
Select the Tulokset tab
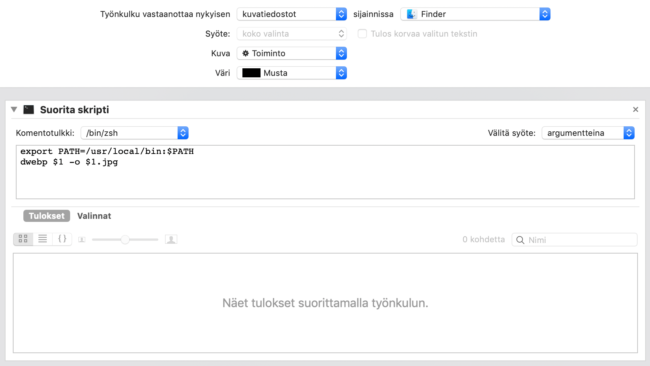click(46, 216)
